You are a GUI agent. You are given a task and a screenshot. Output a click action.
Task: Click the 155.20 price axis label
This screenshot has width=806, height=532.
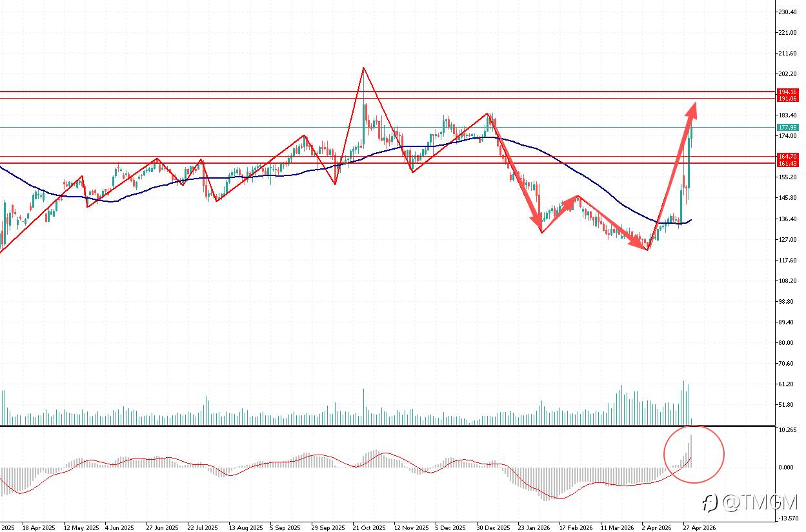(788, 177)
